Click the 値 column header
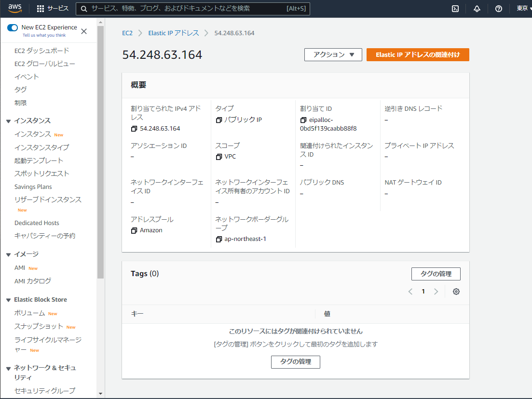The image size is (532, 399). click(x=327, y=314)
